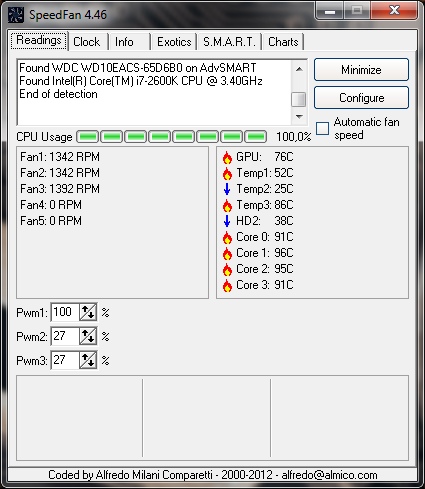Open the S.M.A.R.T. tab
The image size is (425, 489).
tap(229, 42)
